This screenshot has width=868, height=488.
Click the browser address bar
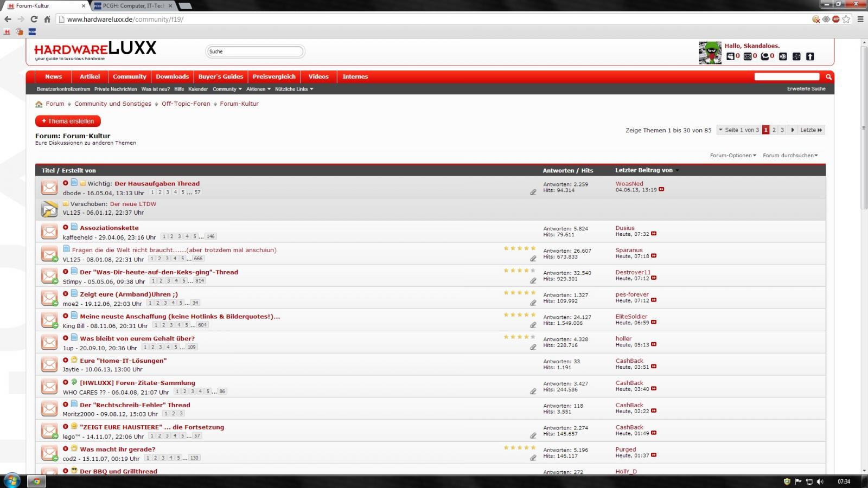click(434, 19)
